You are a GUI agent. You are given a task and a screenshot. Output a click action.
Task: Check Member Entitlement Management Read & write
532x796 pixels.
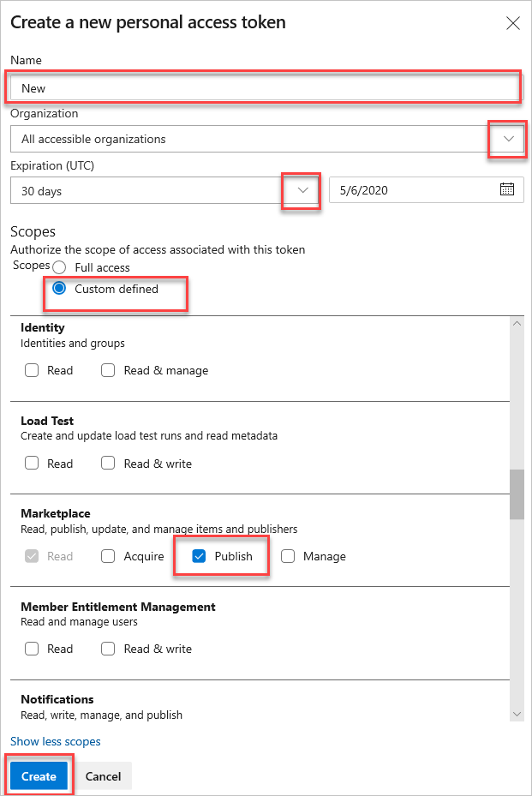tap(108, 649)
